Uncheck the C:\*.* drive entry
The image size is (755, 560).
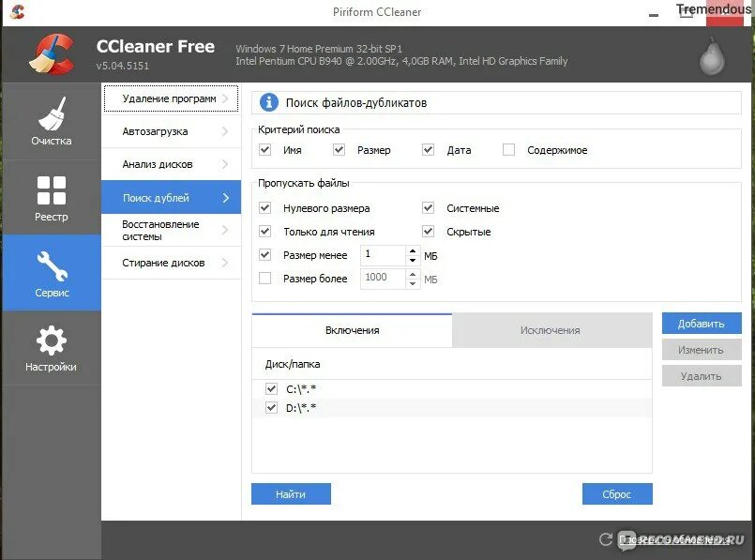coord(272,388)
